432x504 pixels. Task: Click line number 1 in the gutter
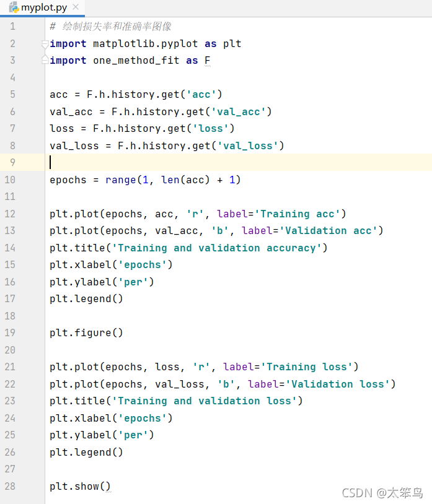click(12, 26)
